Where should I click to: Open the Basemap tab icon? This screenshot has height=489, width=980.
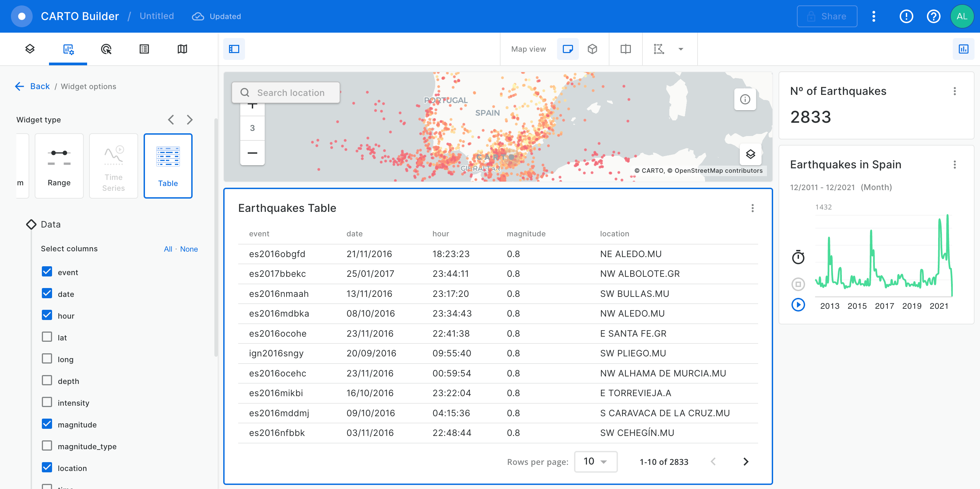182,49
